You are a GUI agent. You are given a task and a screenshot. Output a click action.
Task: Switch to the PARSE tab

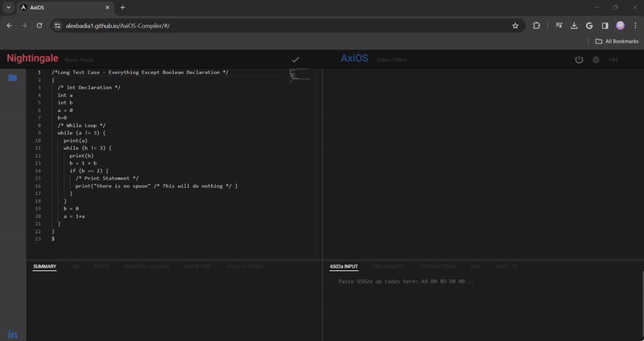101,267
